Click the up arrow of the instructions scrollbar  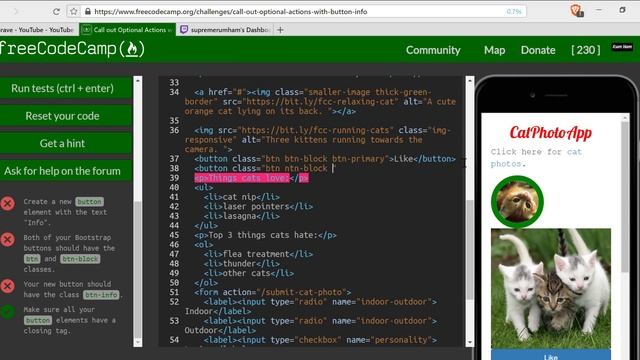[x=138, y=81]
